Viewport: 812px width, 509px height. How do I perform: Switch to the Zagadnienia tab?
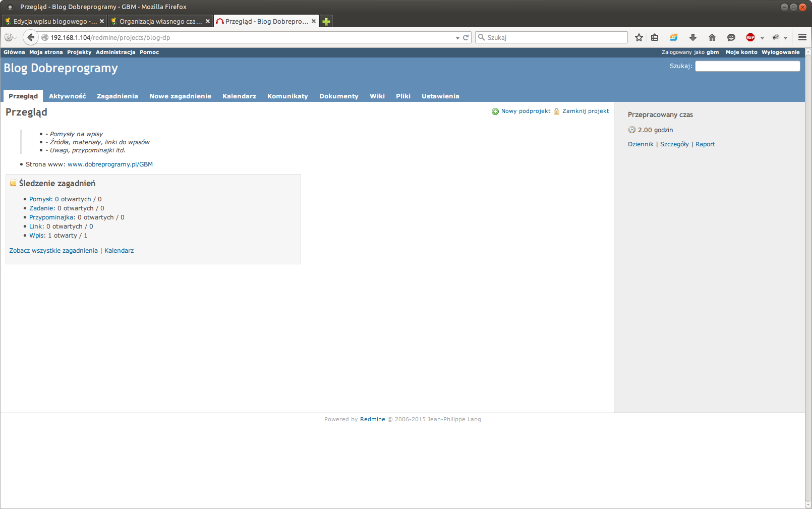click(x=118, y=96)
